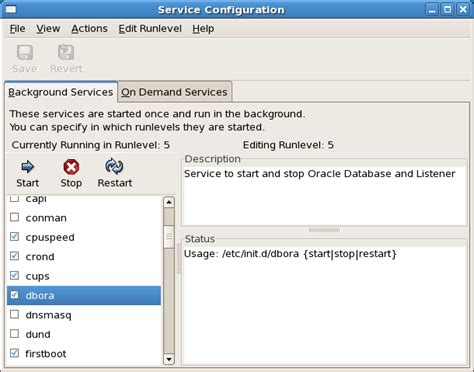Open the Actions menu

point(89,29)
